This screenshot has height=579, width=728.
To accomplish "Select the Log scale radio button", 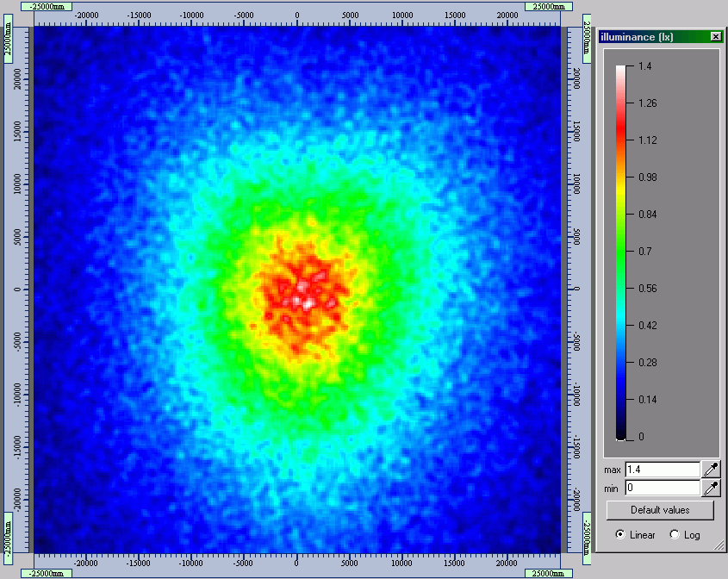I will (675, 534).
